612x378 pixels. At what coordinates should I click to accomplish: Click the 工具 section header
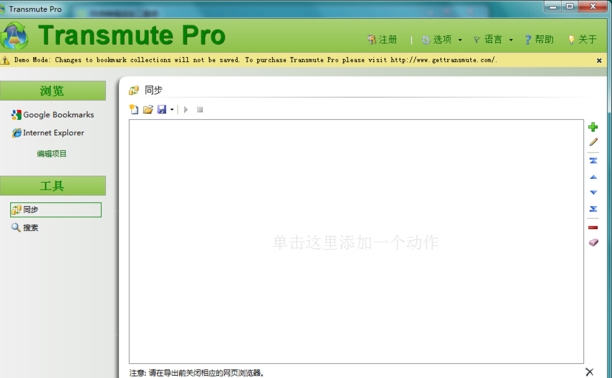point(53,185)
